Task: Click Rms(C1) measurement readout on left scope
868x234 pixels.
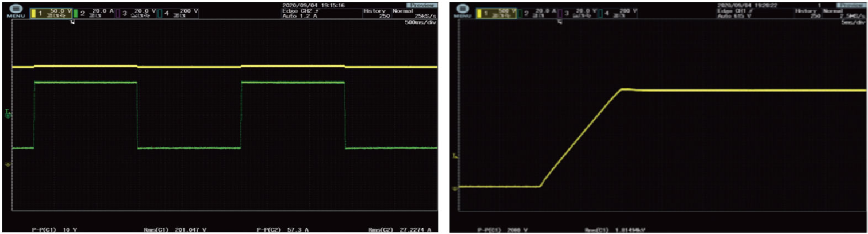Action: [x=174, y=230]
